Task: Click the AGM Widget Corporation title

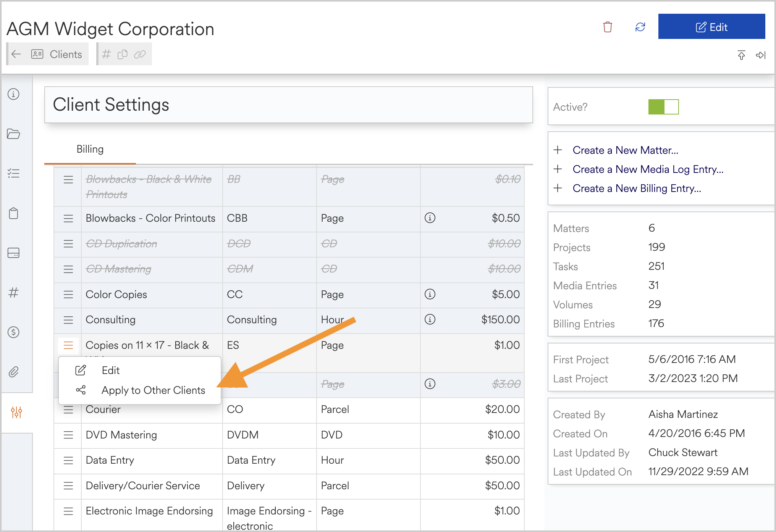Action: (x=110, y=29)
